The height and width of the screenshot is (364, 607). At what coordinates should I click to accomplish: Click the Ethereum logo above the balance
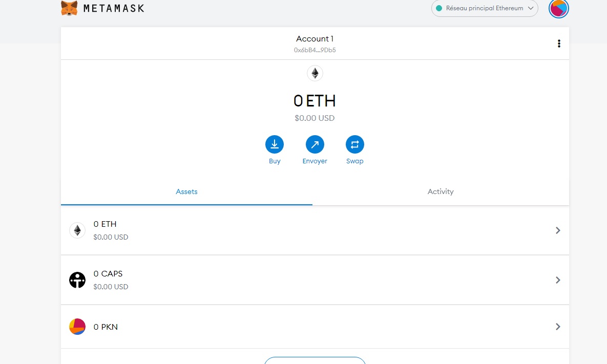point(315,73)
